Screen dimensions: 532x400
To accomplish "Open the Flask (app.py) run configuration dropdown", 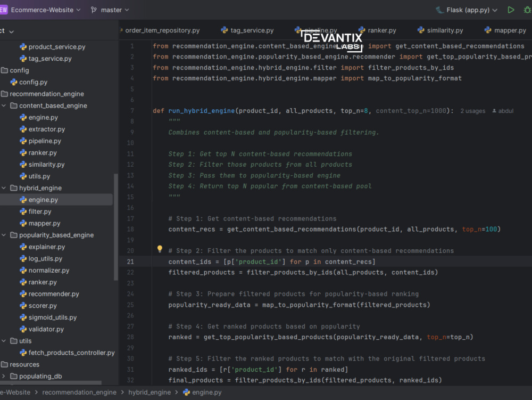I will pyautogui.click(x=467, y=10).
